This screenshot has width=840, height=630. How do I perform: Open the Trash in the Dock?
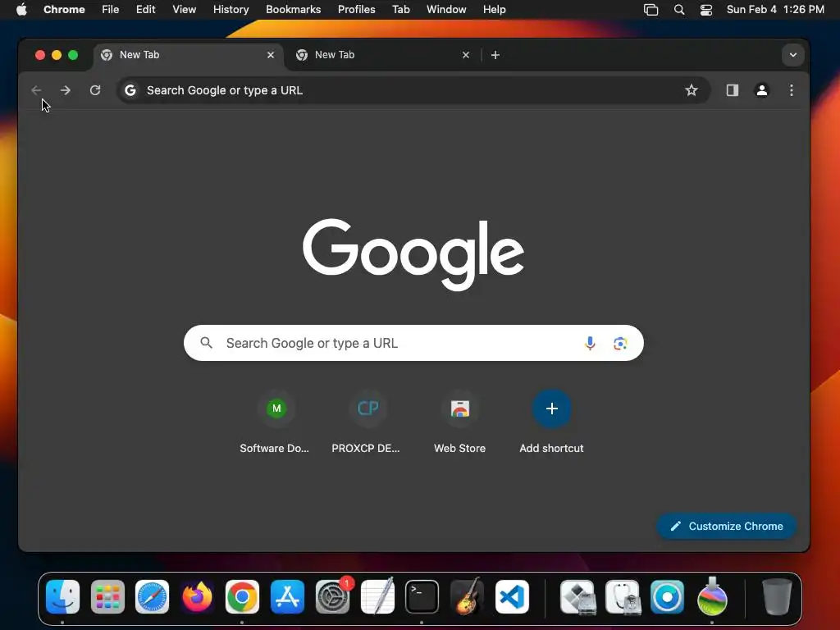tap(777, 597)
